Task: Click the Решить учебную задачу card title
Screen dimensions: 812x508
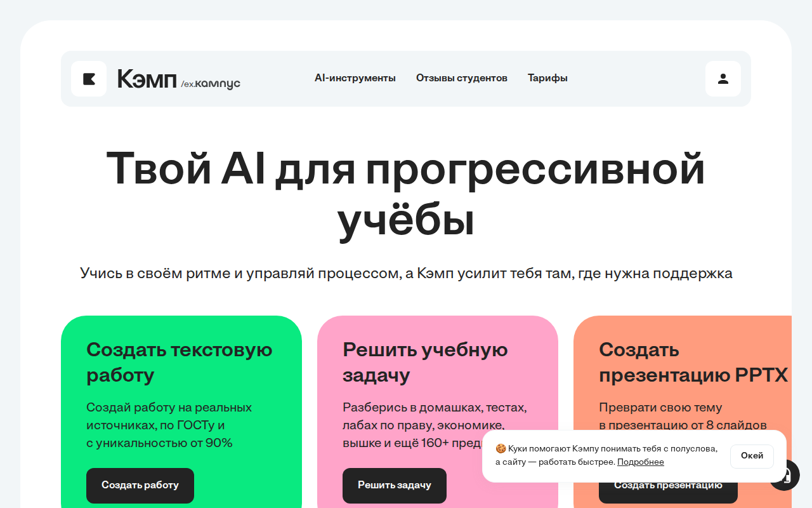Action: (x=425, y=362)
